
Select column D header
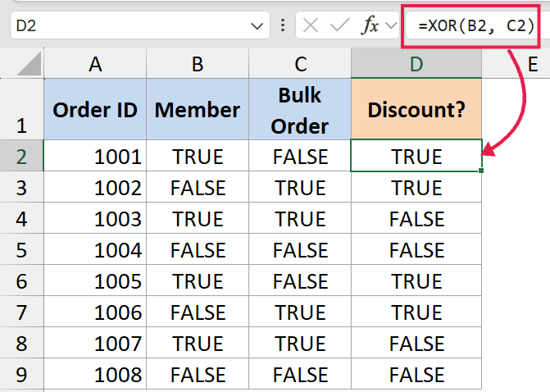point(416,63)
